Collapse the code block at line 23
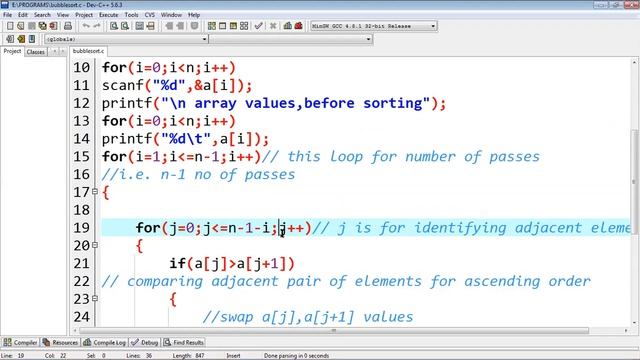Image resolution: width=640 pixels, height=360 pixels. click(95, 298)
